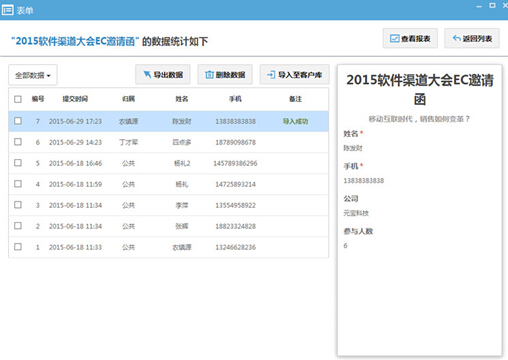
Task: Click the blue form title link 2015软件渠道大会EC邀请函
Action: [75, 41]
